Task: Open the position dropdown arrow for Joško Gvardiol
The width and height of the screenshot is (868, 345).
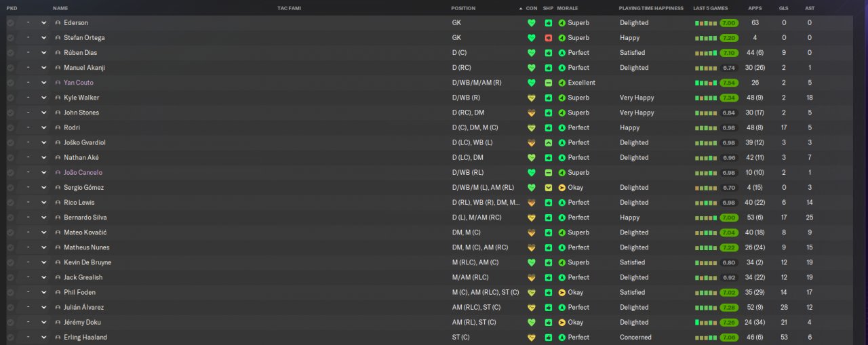Action: (x=44, y=142)
